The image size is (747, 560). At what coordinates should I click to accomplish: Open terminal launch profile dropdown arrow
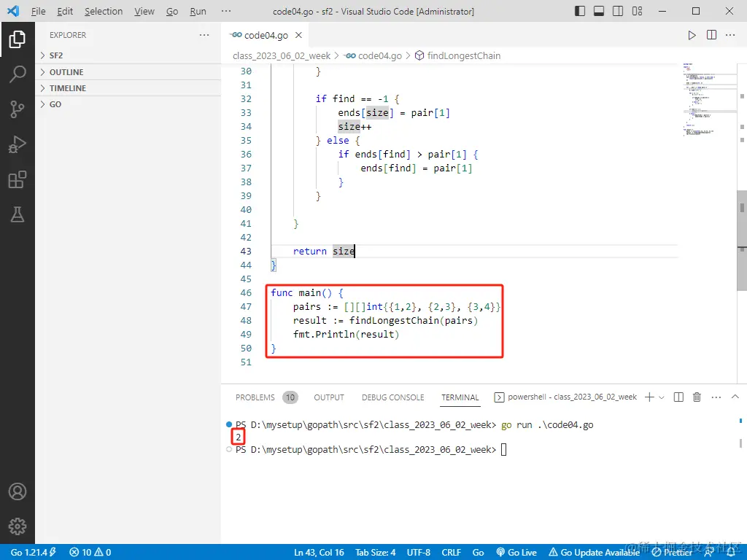tap(662, 397)
